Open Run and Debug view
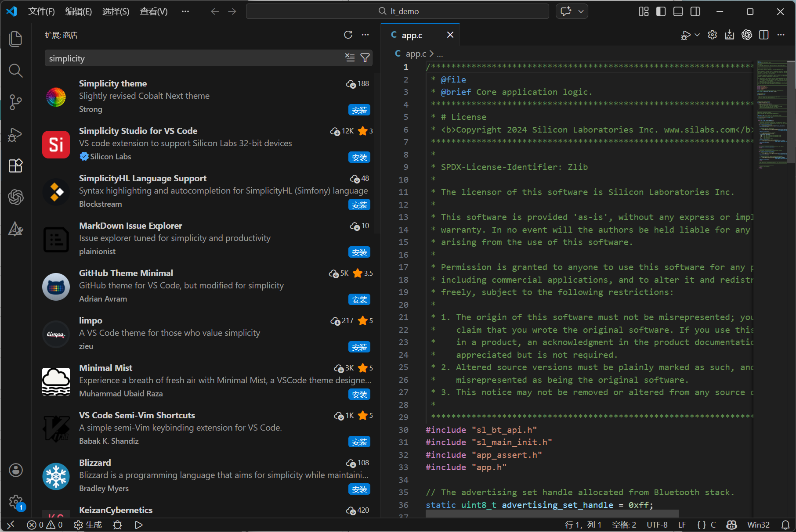 click(x=16, y=134)
